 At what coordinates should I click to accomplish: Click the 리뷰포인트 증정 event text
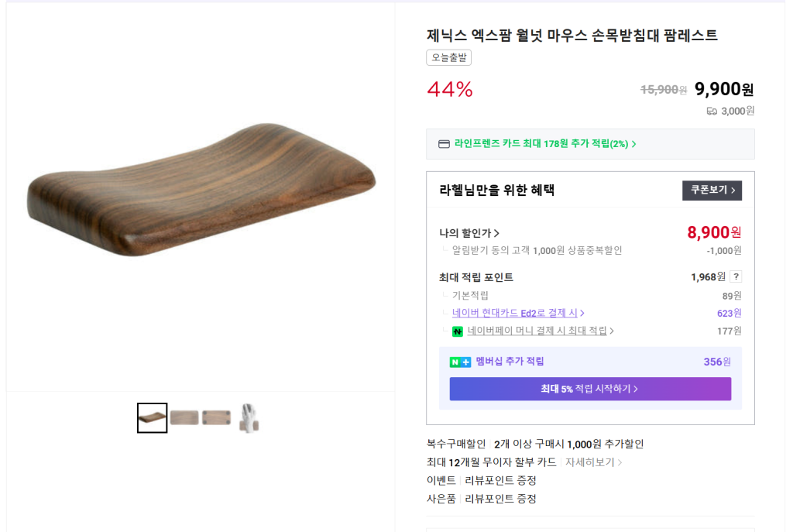(x=500, y=481)
